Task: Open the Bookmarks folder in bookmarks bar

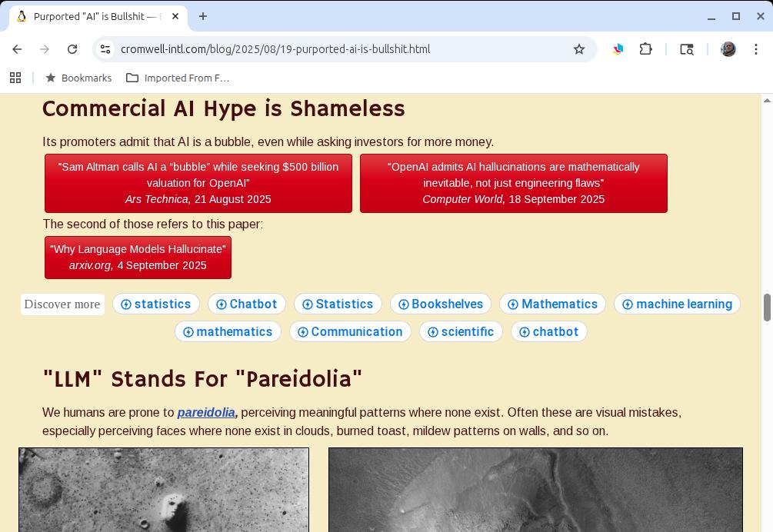Action: [78, 78]
